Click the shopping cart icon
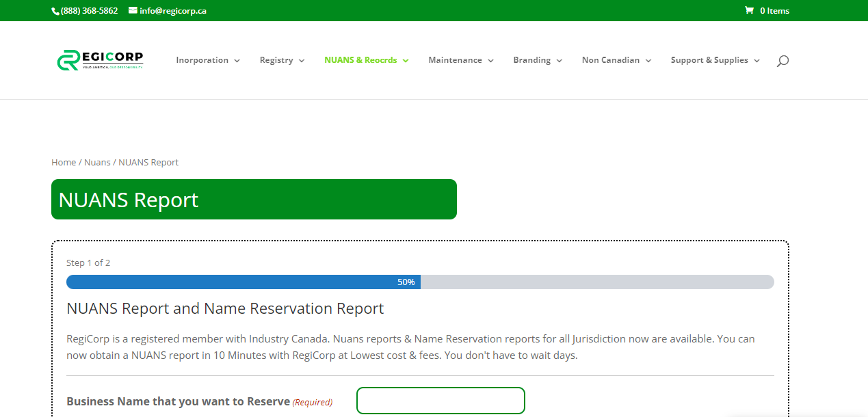Viewport: 868px width, 417px height. coord(749,10)
